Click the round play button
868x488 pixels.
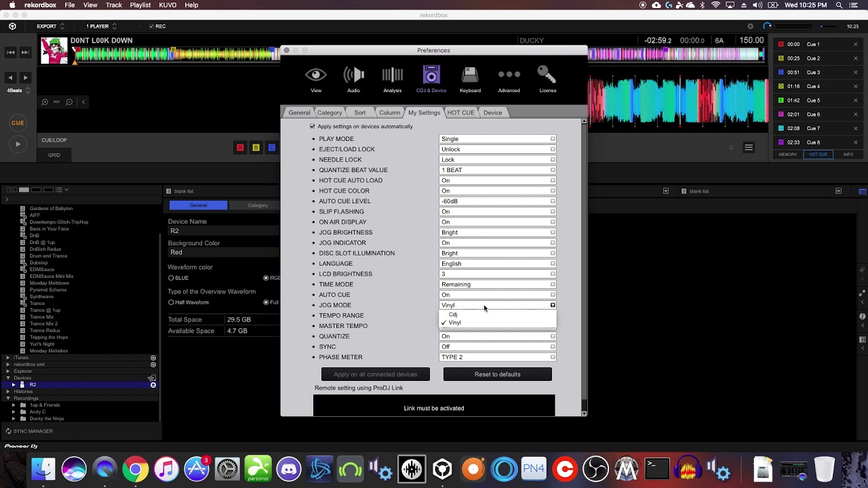18,144
